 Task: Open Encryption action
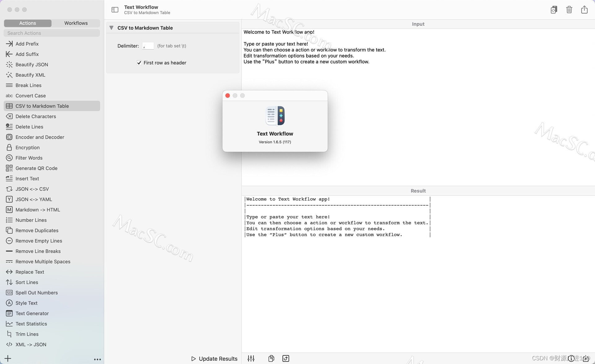[x=52, y=147]
